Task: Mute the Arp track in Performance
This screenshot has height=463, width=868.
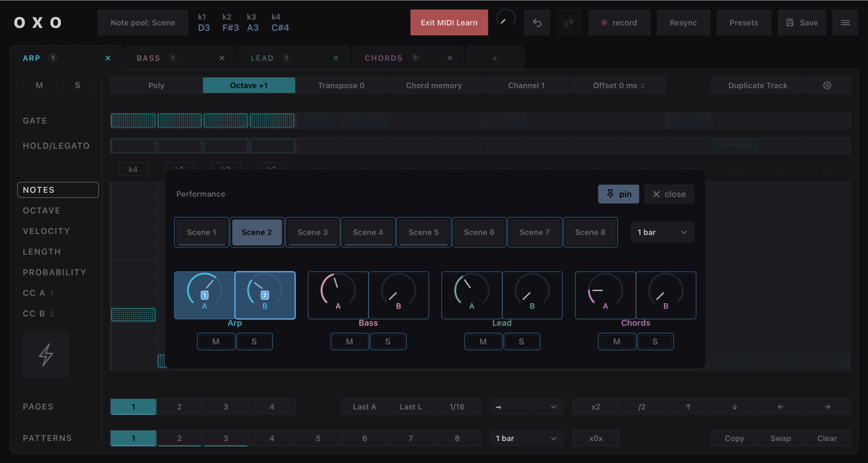Action: 216,341
